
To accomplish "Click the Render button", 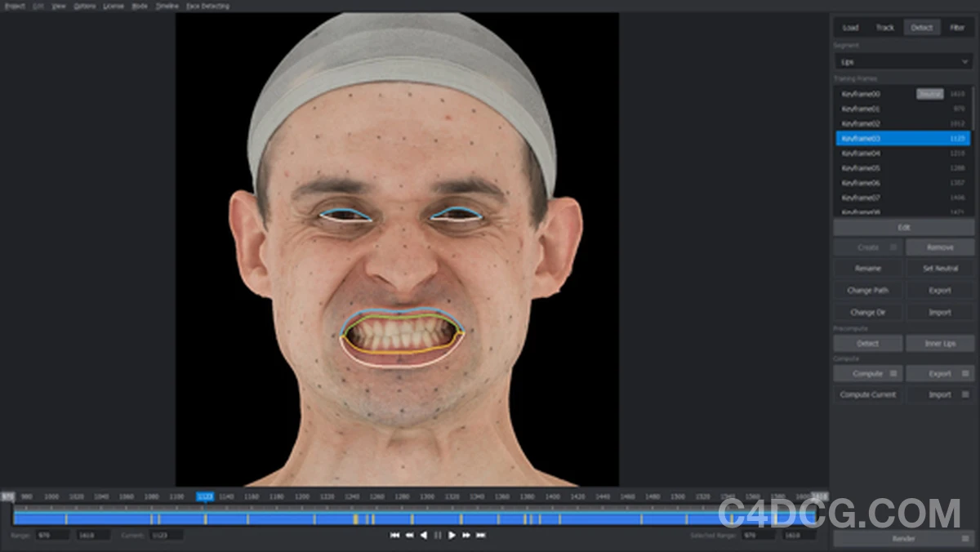I will (903, 539).
